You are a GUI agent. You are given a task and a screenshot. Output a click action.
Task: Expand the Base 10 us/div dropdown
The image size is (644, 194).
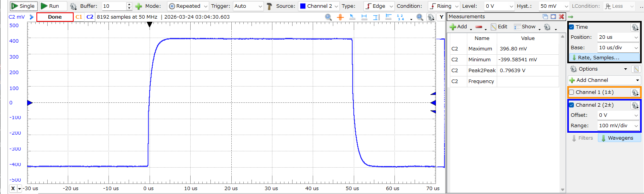pyautogui.click(x=618, y=48)
